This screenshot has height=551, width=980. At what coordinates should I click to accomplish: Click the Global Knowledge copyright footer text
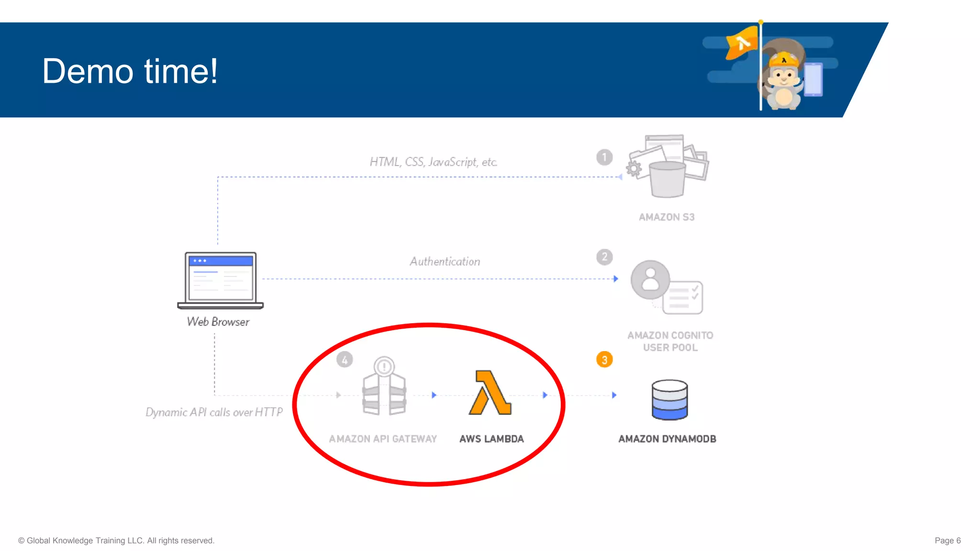[116, 540]
